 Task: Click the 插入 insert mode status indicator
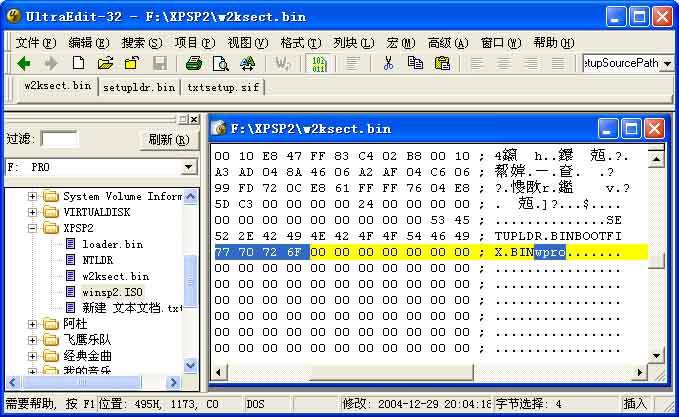[635, 404]
